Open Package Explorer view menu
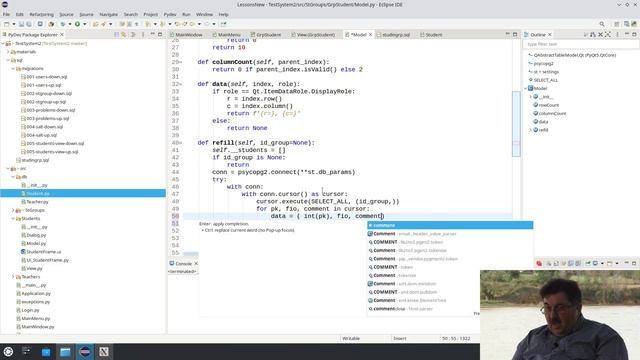This screenshot has height=360, width=640. [x=143, y=35]
